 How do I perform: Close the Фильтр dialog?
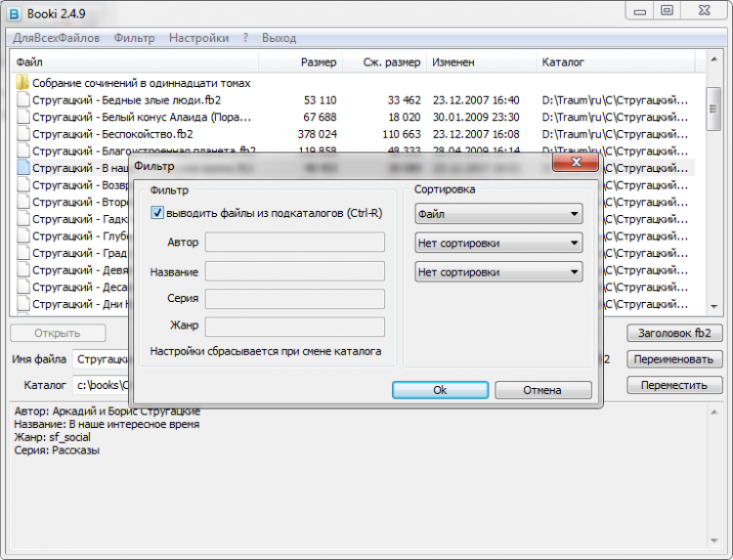576,162
